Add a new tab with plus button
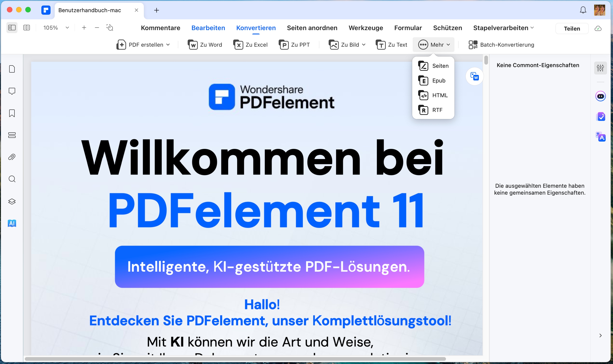Image resolution: width=613 pixels, height=364 pixels. [156, 10]
